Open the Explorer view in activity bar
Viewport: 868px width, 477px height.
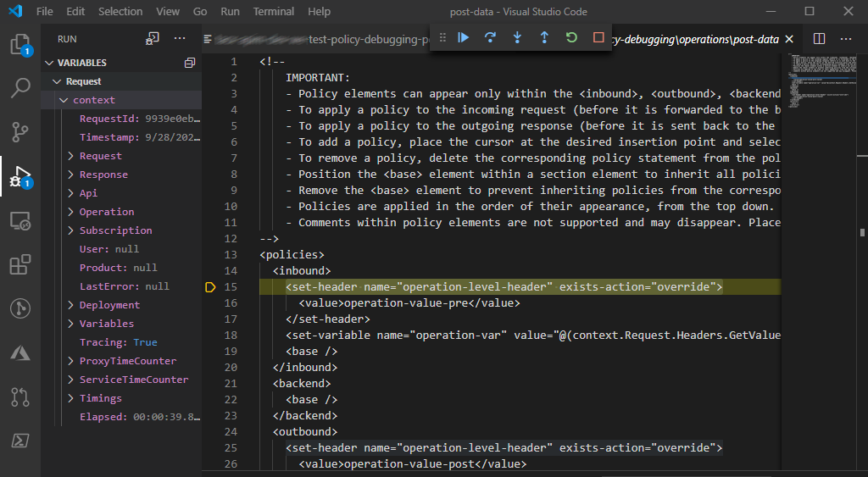[x=20, y=44]
